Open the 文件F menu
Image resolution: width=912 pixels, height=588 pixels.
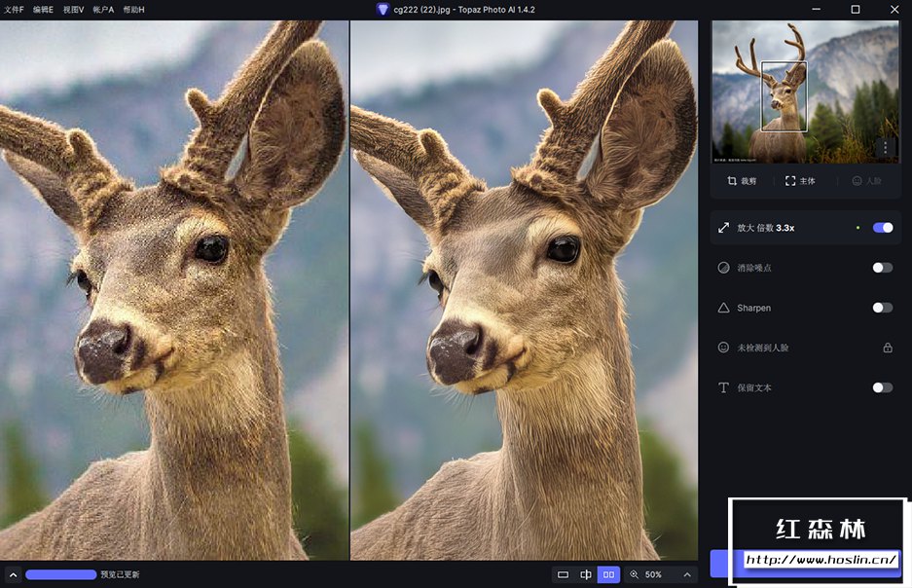pyautogui.click(x=14, y=10)
